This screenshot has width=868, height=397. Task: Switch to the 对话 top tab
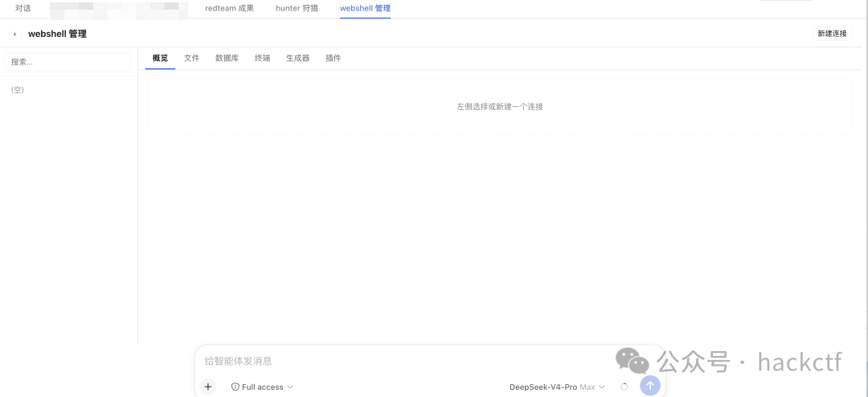(23, 8)
